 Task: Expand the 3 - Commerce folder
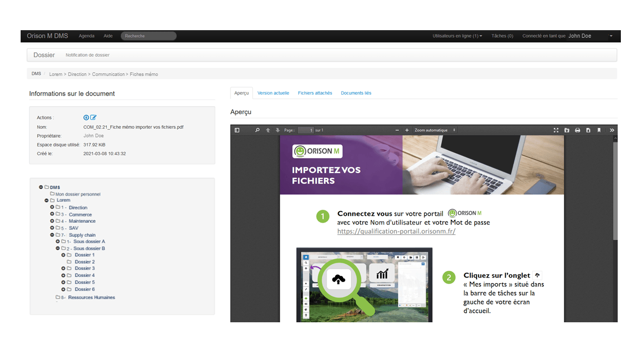pos(52,214)
